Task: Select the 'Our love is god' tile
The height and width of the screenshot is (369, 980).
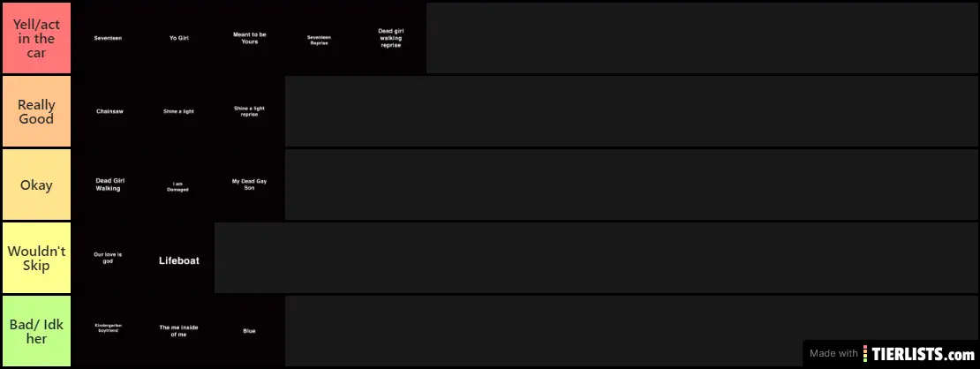Action: pyautogui.click(x=108, y=258)
